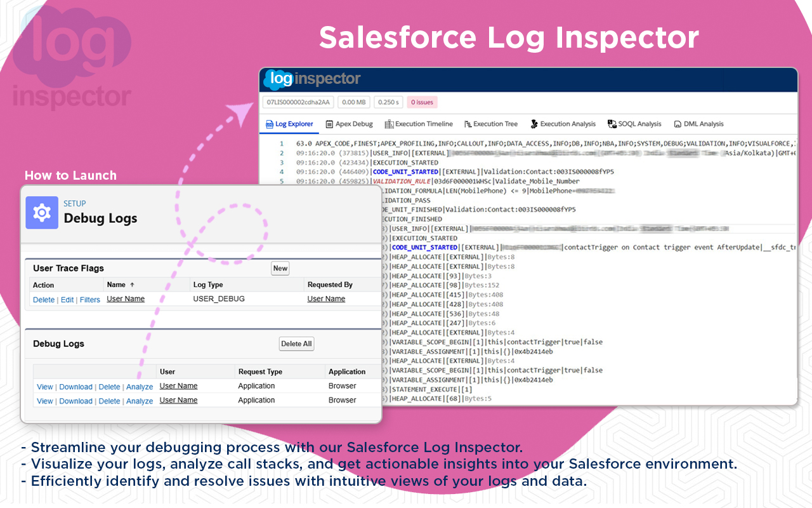Viewport: 812px width, 508px height.
Task: Edit the user trace flag
Action: (x=67, y=300)
